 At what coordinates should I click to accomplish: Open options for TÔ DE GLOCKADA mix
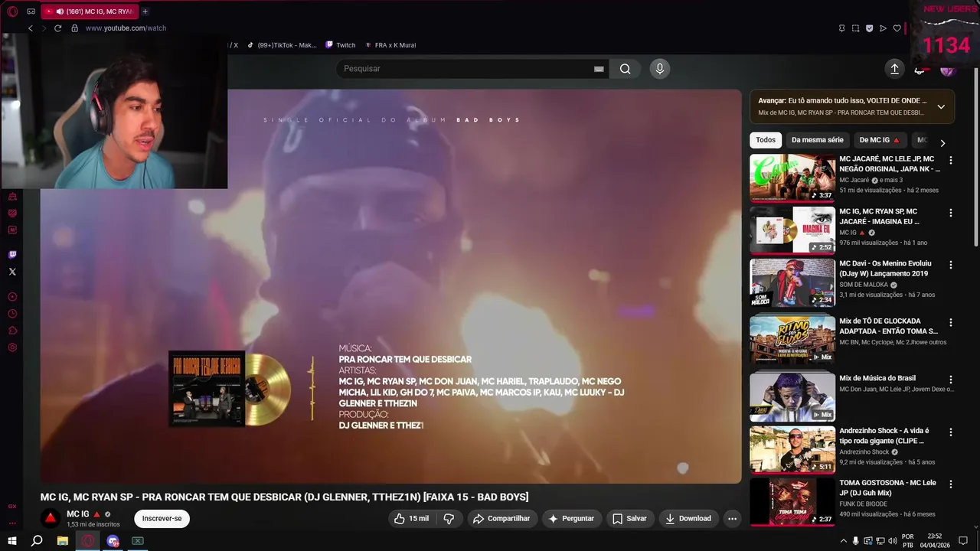(x=951, y=323)
